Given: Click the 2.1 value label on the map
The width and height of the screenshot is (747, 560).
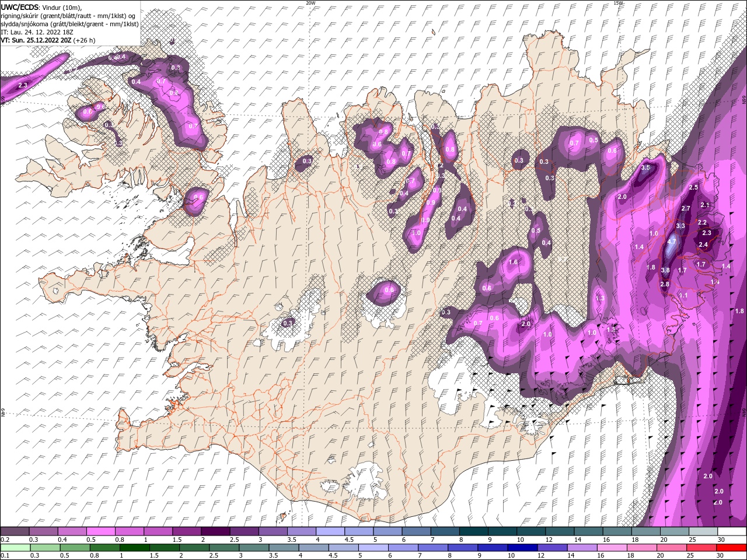Looking at the screenshot, I should (x=704, y=205).
